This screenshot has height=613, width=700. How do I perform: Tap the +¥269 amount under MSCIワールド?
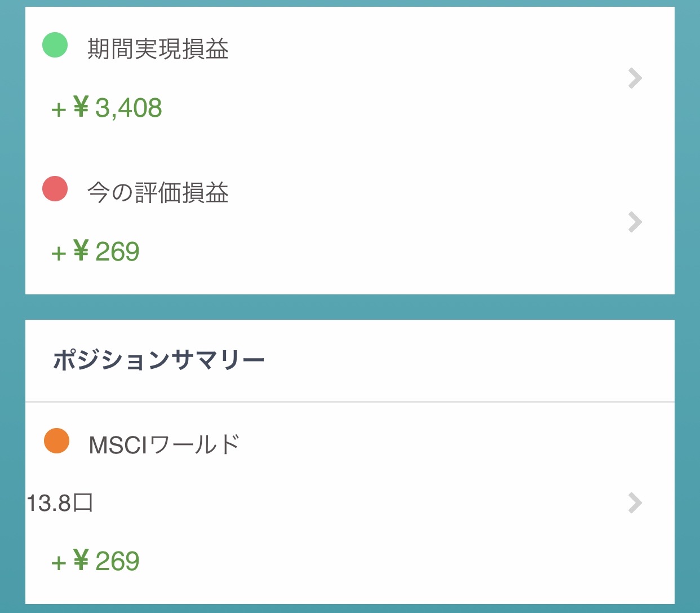pyautogui.click(x=95, y=561)
